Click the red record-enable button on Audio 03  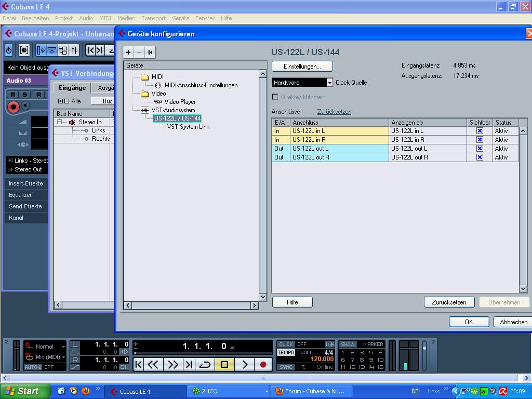pyautogui.click(x=13, y=107)
